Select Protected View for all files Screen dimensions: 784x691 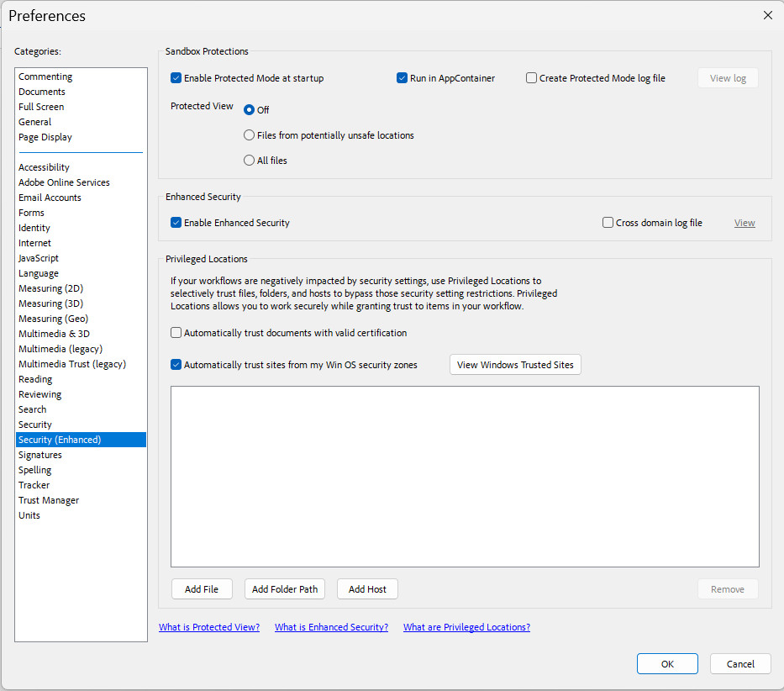[250, 161]
